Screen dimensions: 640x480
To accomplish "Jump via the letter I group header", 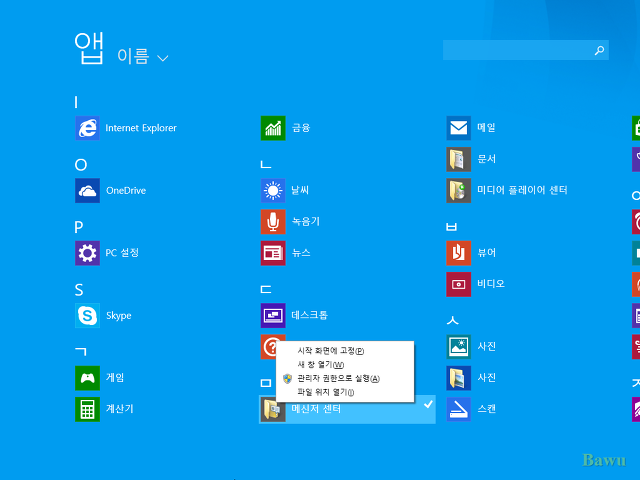I will 76,102.
